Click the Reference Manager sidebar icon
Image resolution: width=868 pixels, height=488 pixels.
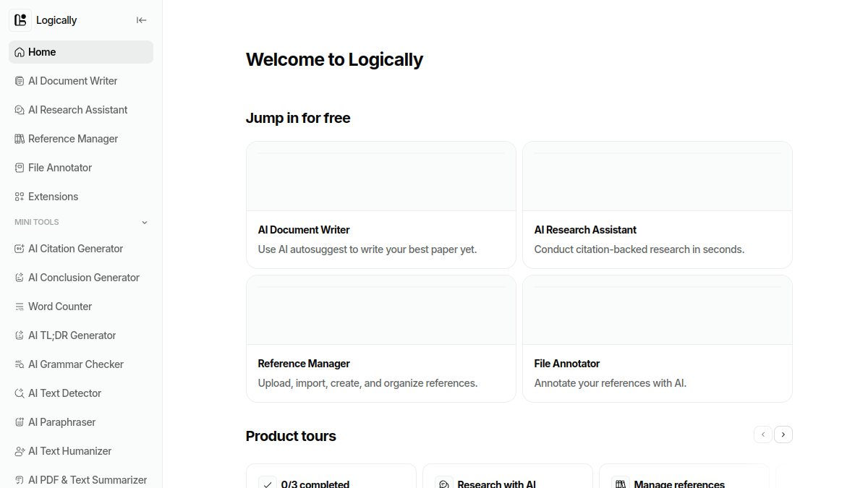pyautogui.click(x=20, y=139)
